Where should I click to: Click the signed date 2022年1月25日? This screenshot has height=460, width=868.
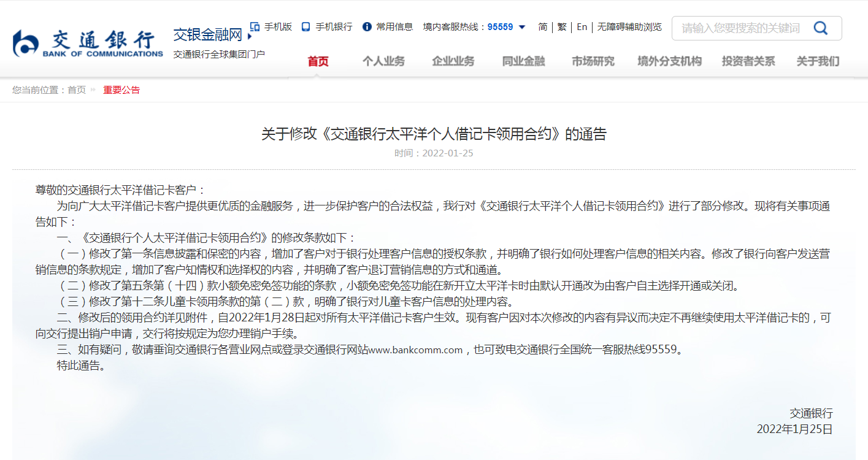point(795,429)
